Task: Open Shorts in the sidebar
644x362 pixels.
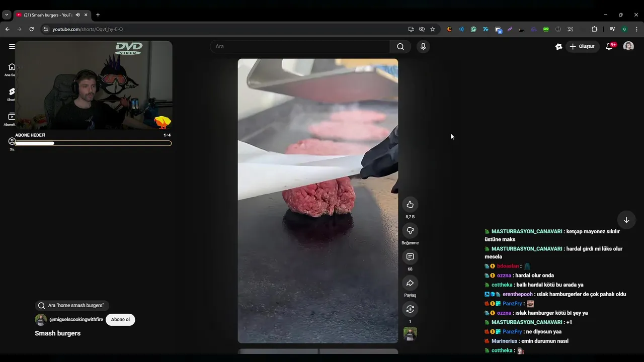Action: (x=12, y=94)
